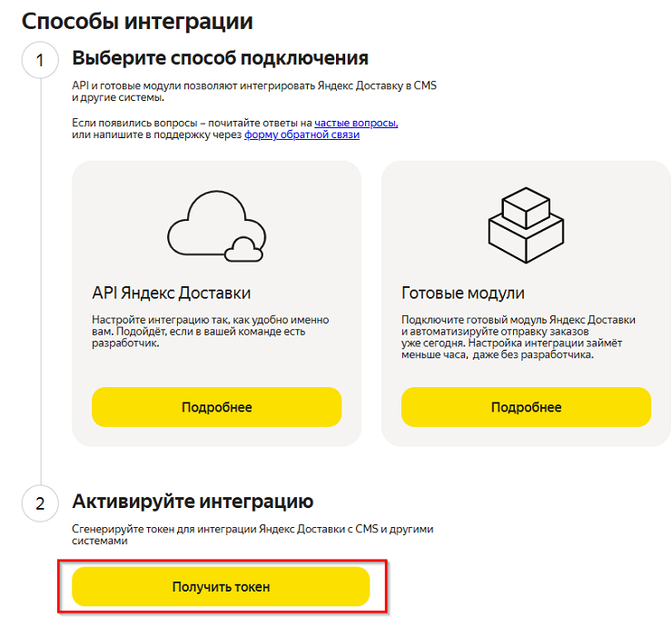Open the "частые вопросы" link
672x637 pixels.
pos(356,122)
